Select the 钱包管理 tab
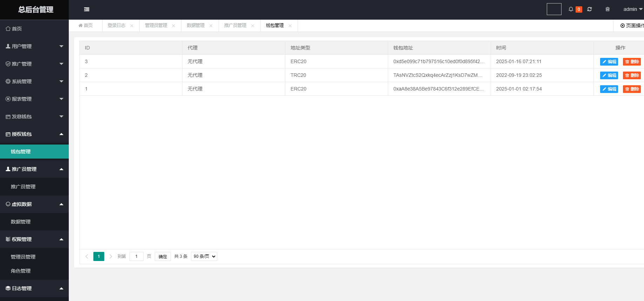This screenshot has width=644, height=301. (x=275, y=26)
